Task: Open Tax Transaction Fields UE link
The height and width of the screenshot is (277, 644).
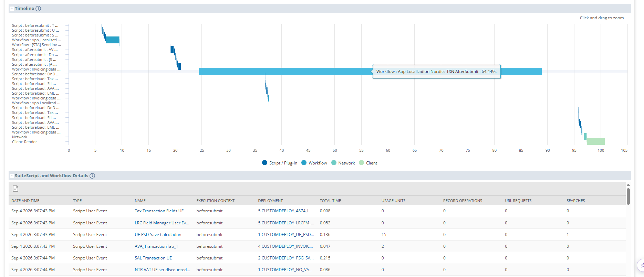Action: pyautogui.click(x=159, y=211)
